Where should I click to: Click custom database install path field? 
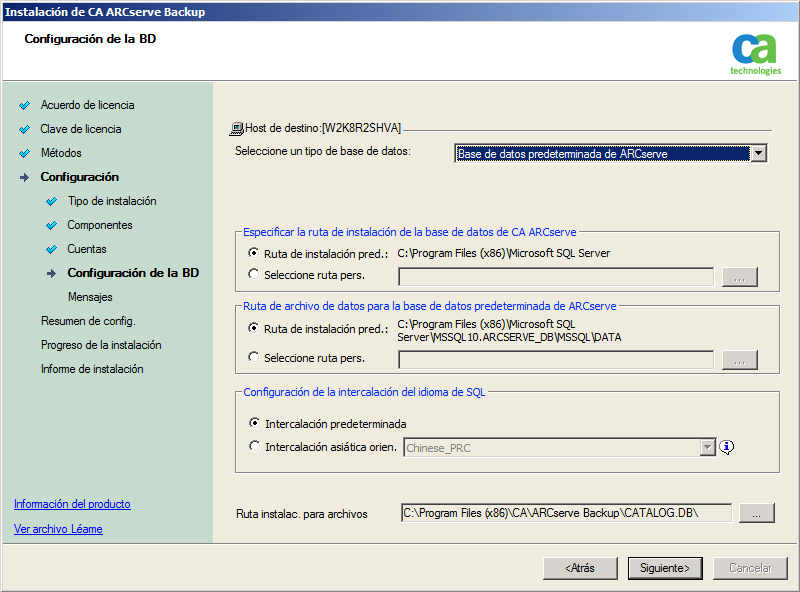(x=556, y=277)
